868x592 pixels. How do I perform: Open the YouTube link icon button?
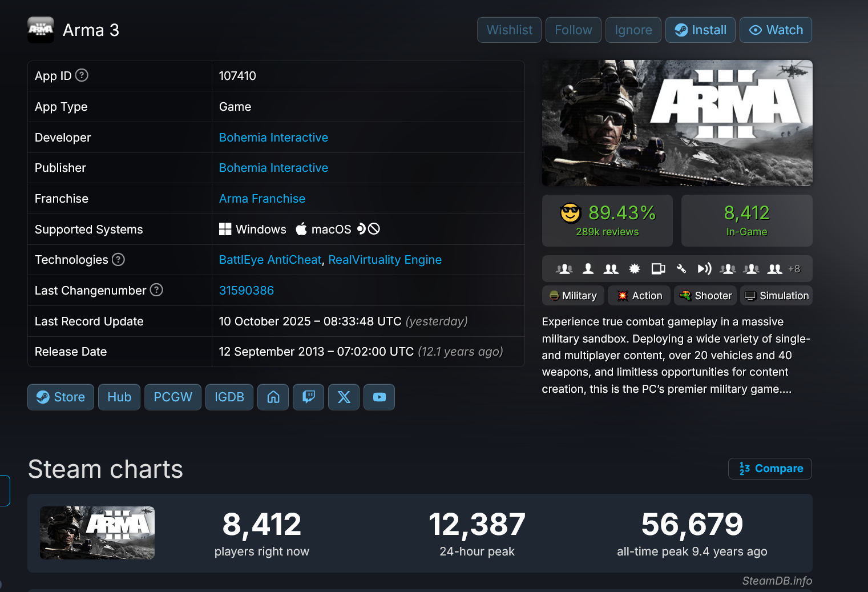(380, 397)
